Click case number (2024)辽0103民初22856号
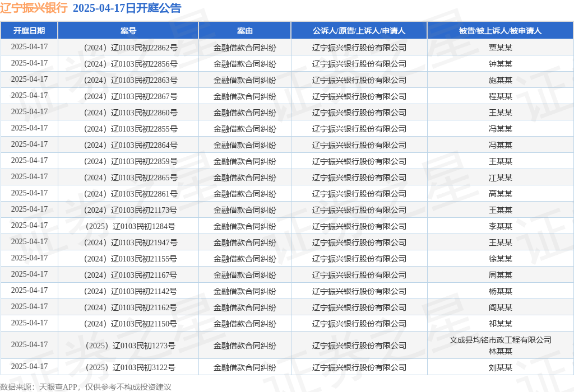574x392 pixels. (x=131, y=64)
